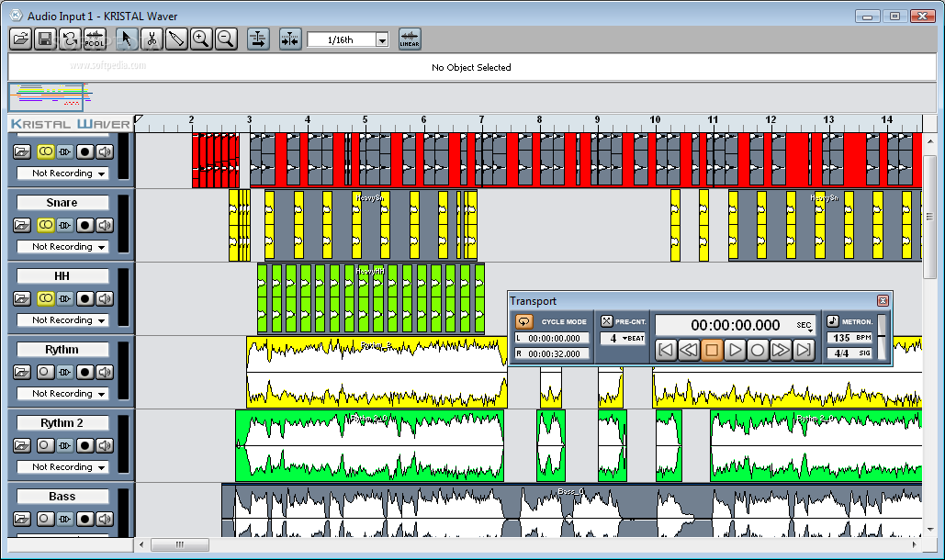This screenshot has height=560, width=945.
Task: Click the vertical scrollbar thumb
Action: (x=930, y=217)
